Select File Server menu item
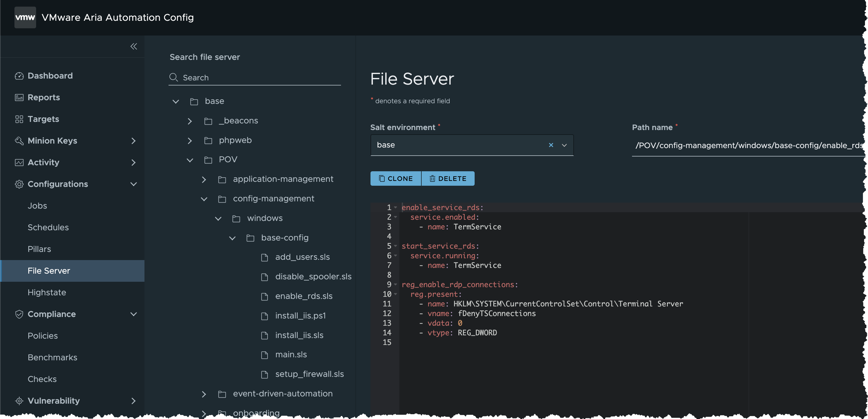The image size is (868, 419). pos(73,271)
